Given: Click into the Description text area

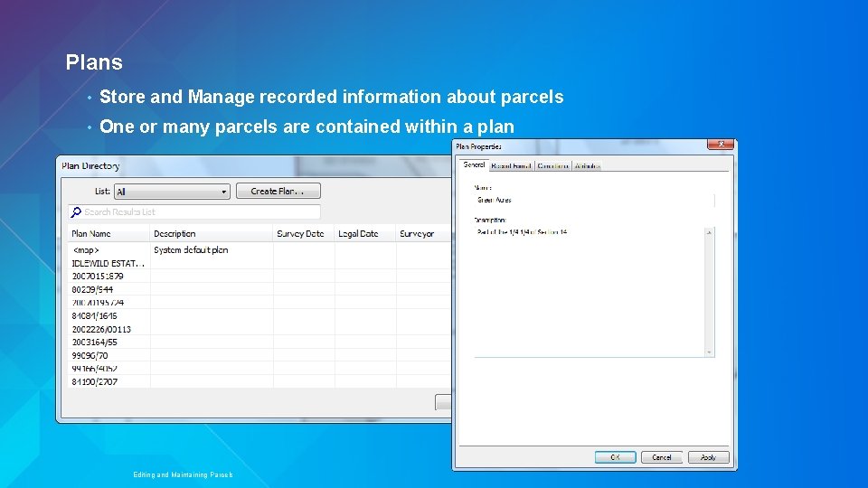Looking at the screenshot, I should tap(590, 292).
